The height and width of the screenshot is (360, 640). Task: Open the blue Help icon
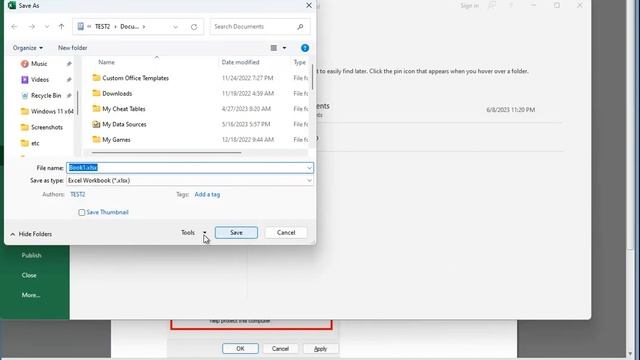pos(305,48)
